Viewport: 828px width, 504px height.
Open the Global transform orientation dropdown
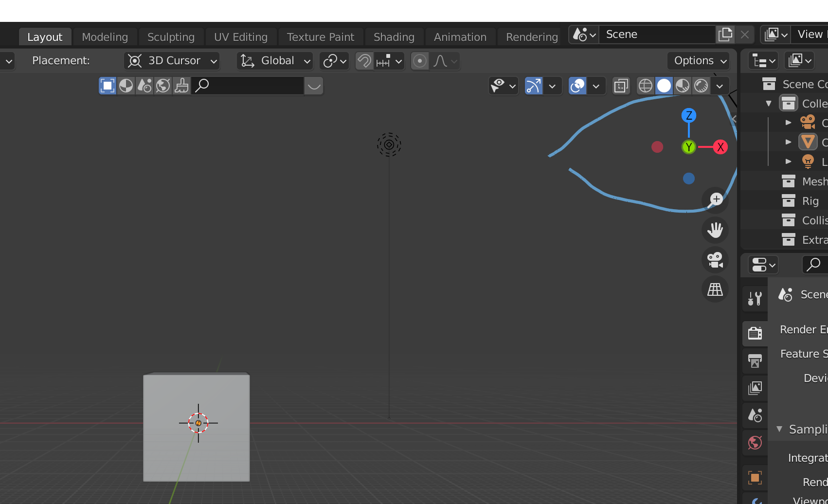(275, 61)
